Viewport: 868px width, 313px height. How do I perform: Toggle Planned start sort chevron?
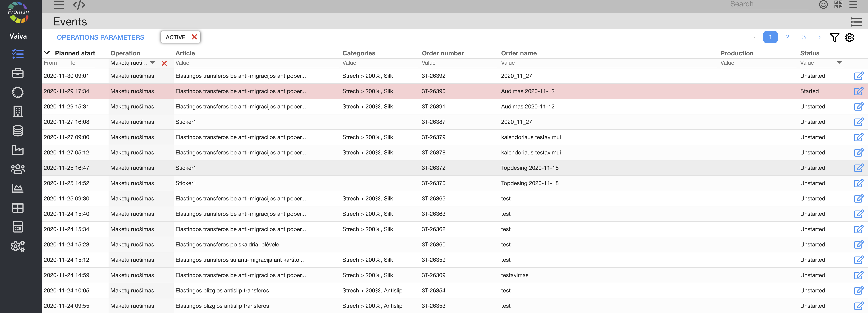(x=47, y=53)
